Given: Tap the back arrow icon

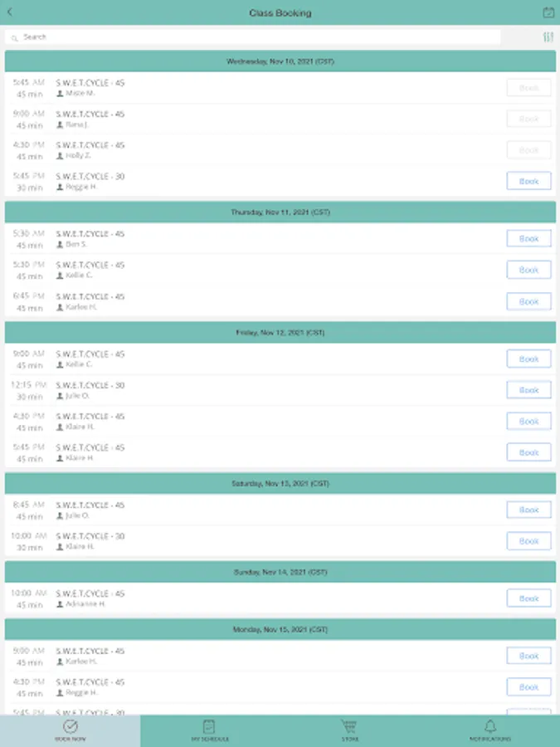Looking at the screenshot, I should pos(10,12).
